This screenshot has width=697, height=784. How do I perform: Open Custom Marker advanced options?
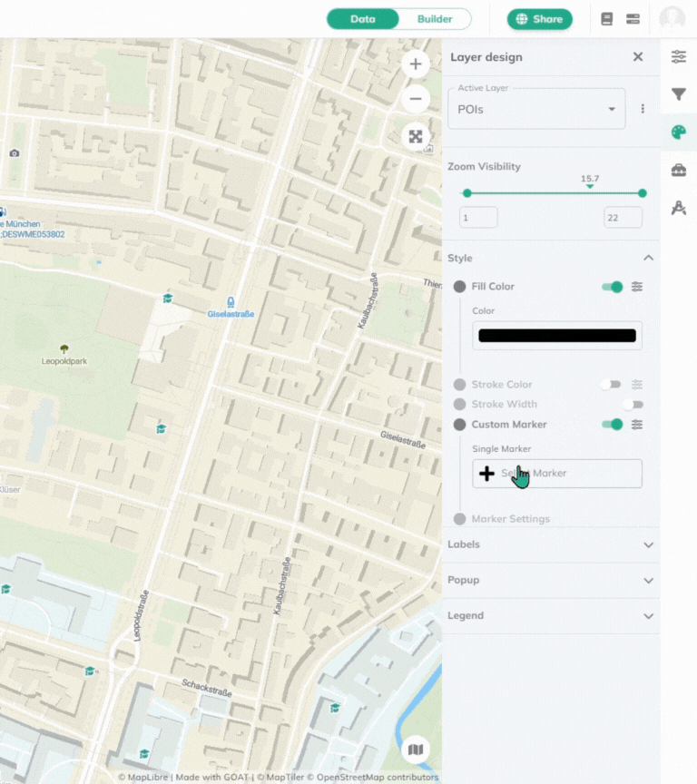[x=637, y=425]
